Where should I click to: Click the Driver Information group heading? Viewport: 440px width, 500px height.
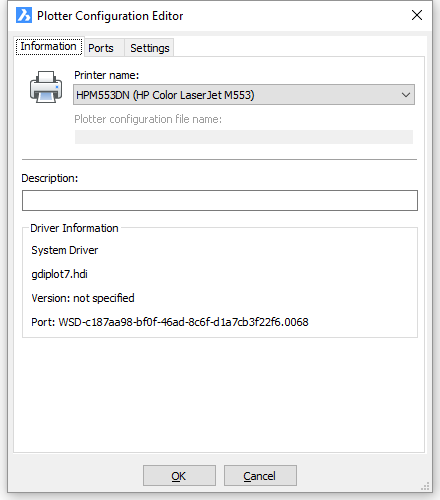(74, 228)
